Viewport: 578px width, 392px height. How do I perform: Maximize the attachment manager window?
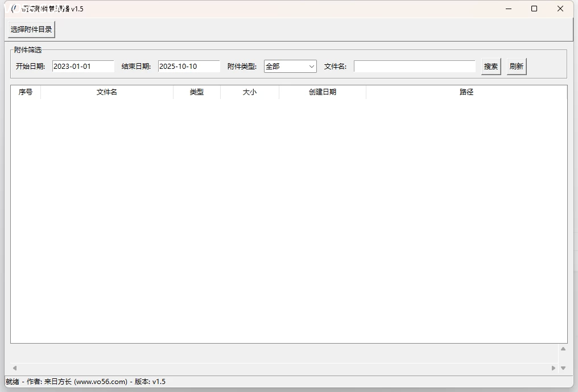534,9
